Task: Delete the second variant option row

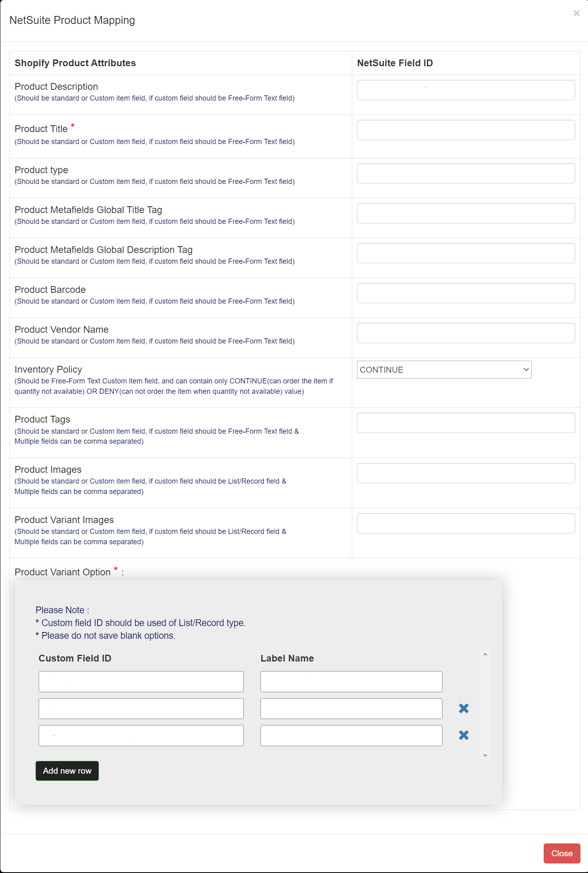Action: pos(464,708)
